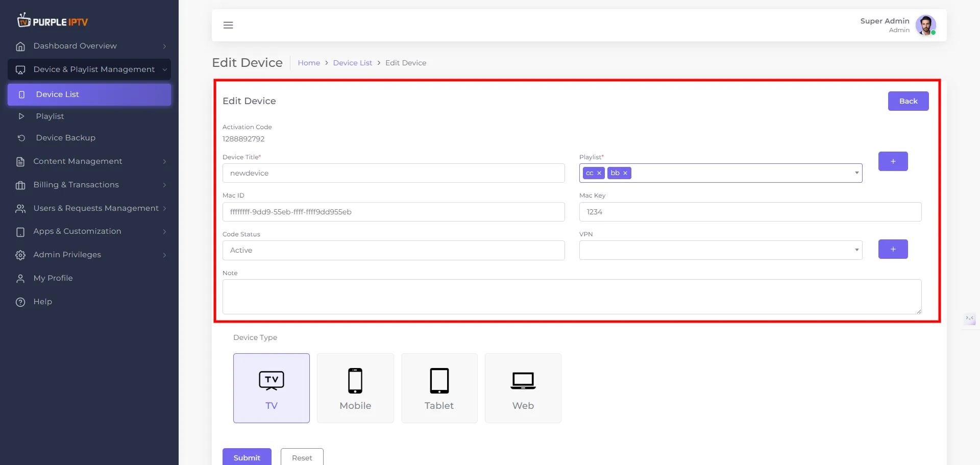Select Tablet device type

(439, 388)
